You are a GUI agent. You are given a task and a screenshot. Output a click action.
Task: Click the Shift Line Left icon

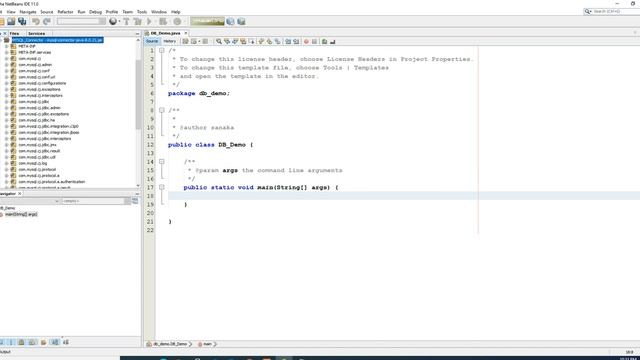pyautogui.click(x=288, y=41)
